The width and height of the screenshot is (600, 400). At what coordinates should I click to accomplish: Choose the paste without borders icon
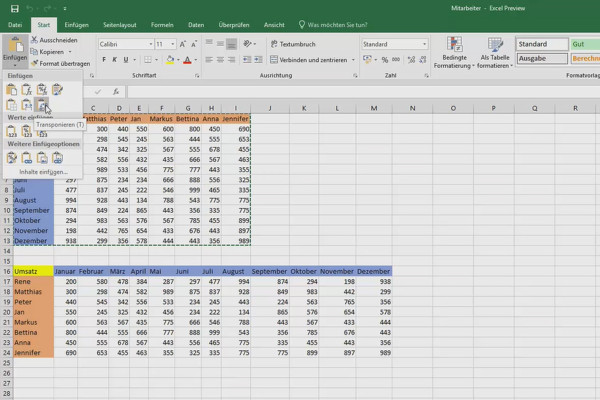tap(11, 104)
